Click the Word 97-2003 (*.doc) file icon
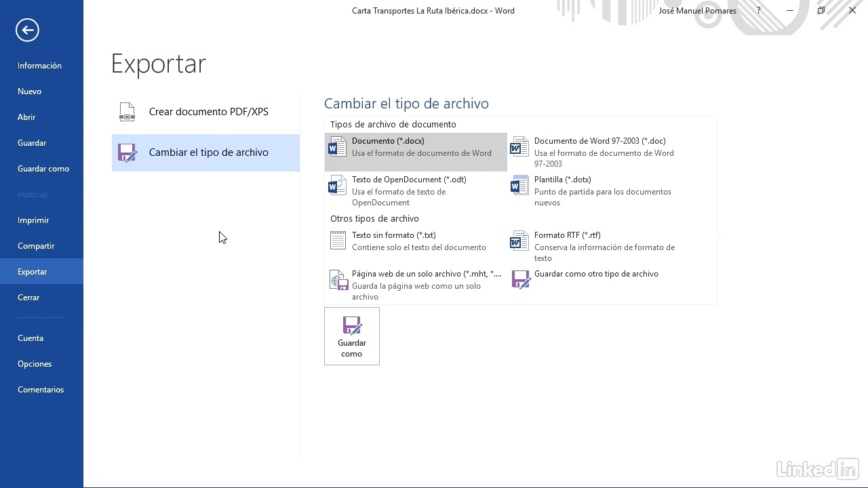 click(519, 146)
